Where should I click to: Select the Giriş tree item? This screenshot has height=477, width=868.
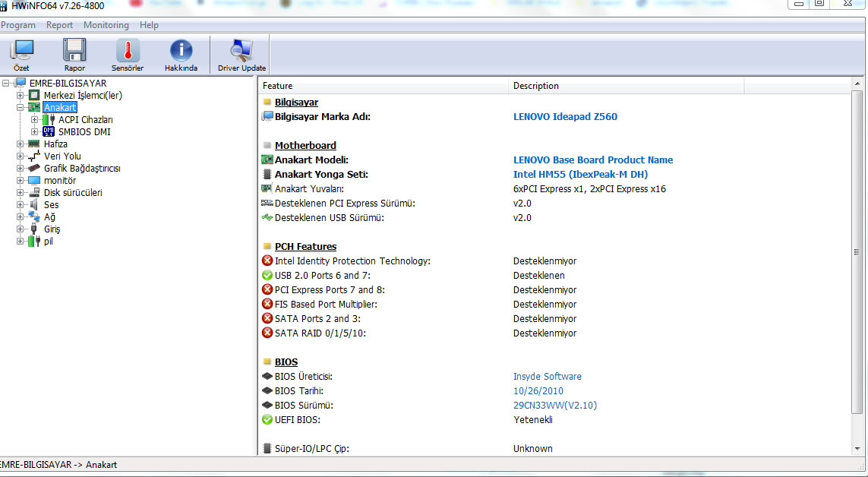(52, 229)
